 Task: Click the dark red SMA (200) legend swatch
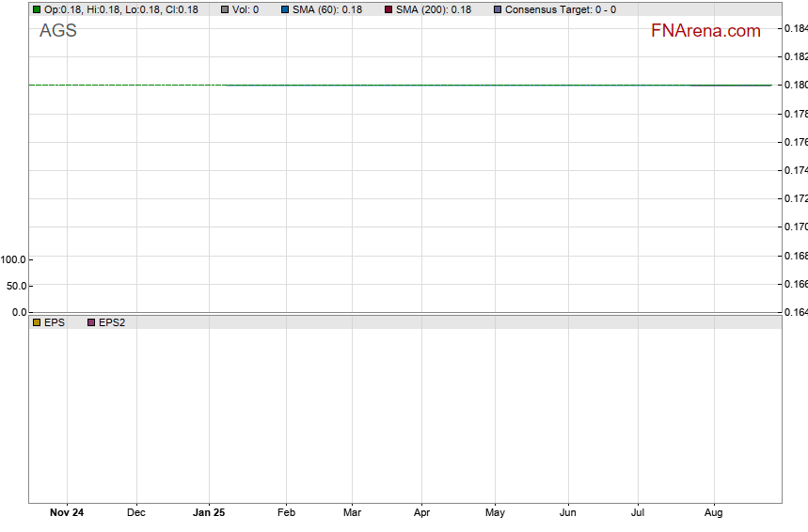coord(388,9)
